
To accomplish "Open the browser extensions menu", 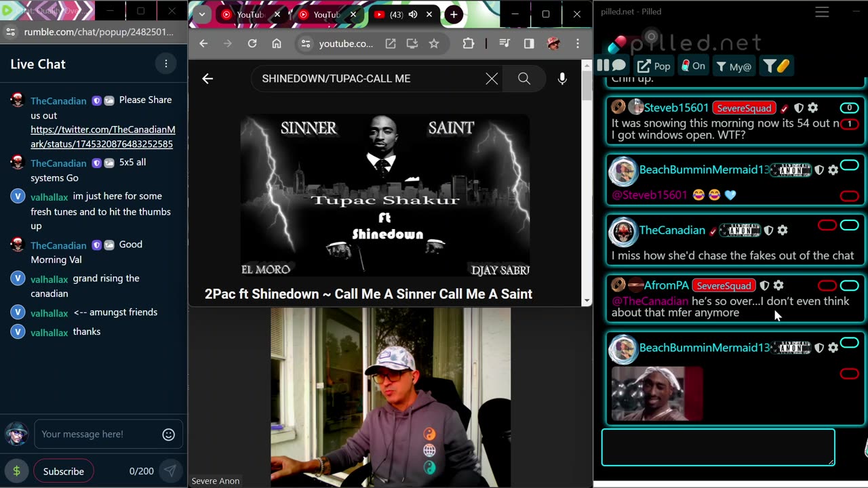I will pyautogui.click(x=469, y=43).
